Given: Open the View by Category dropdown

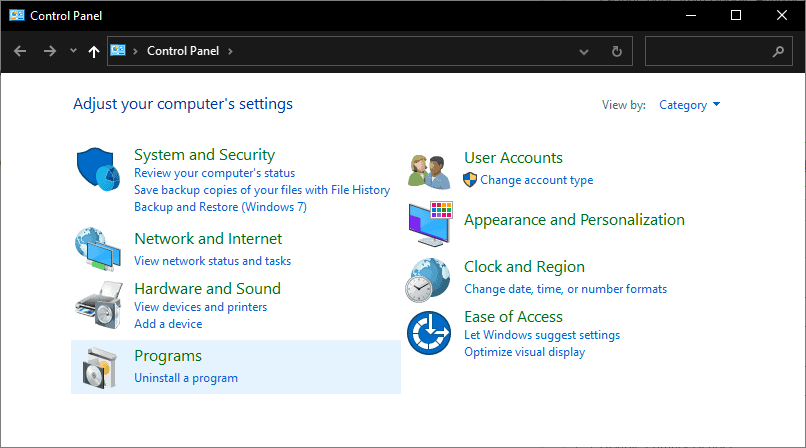Looking at the screenshot, I should tap(689, 105).
